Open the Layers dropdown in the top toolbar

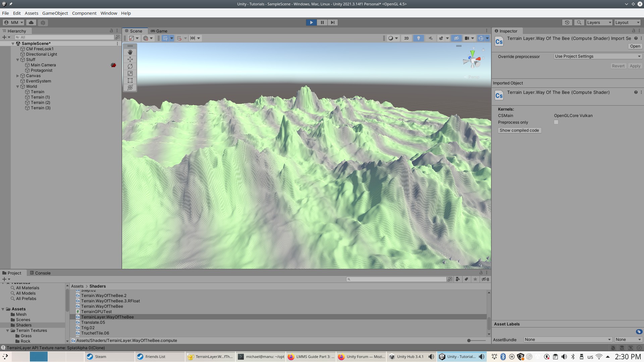tap(599, 22)
